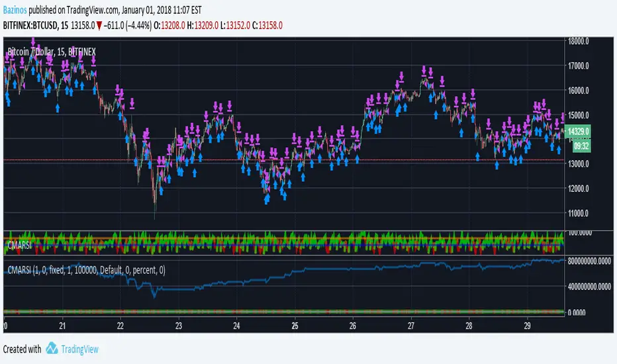
Task: Click the 13000.0 price axis label
Action: click(578, 163)
